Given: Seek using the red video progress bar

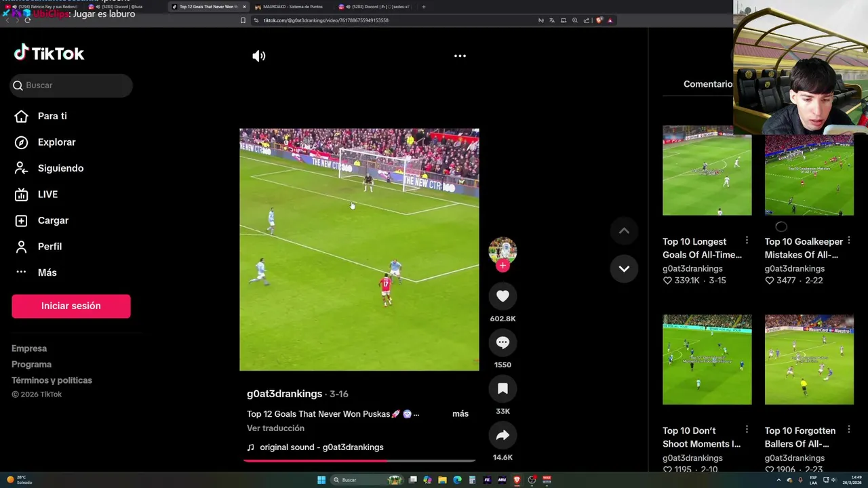Looking at the screenshot, I should [359, 461].
